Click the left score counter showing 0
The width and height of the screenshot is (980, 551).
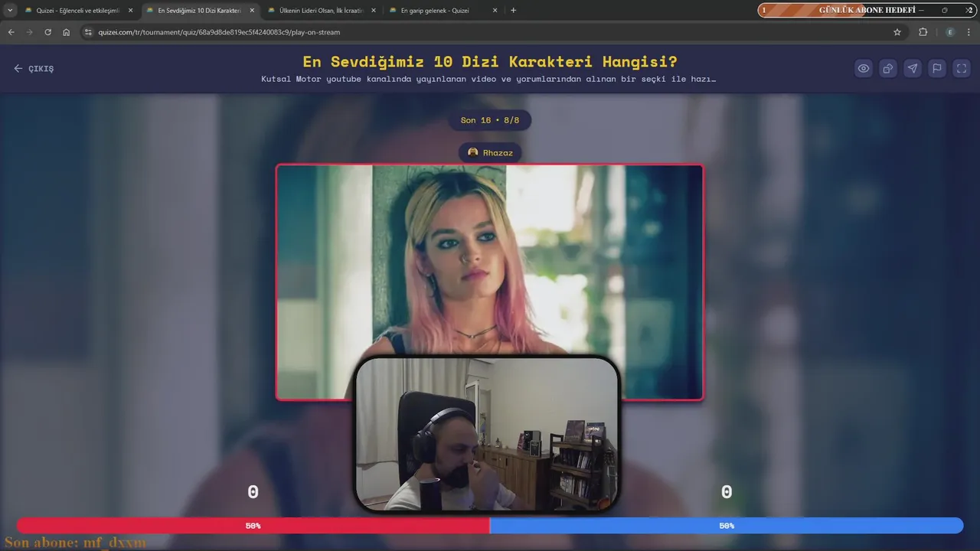click(253, 492)
